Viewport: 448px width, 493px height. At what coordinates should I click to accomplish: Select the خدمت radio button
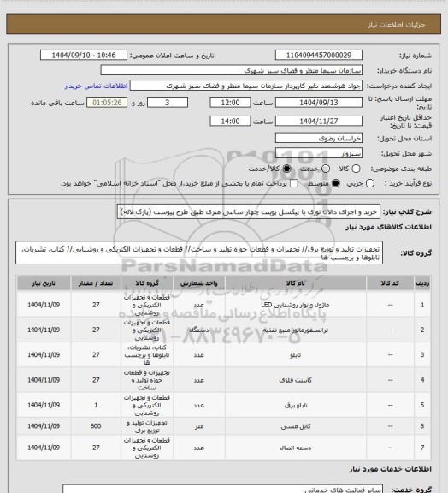point(326,169)
